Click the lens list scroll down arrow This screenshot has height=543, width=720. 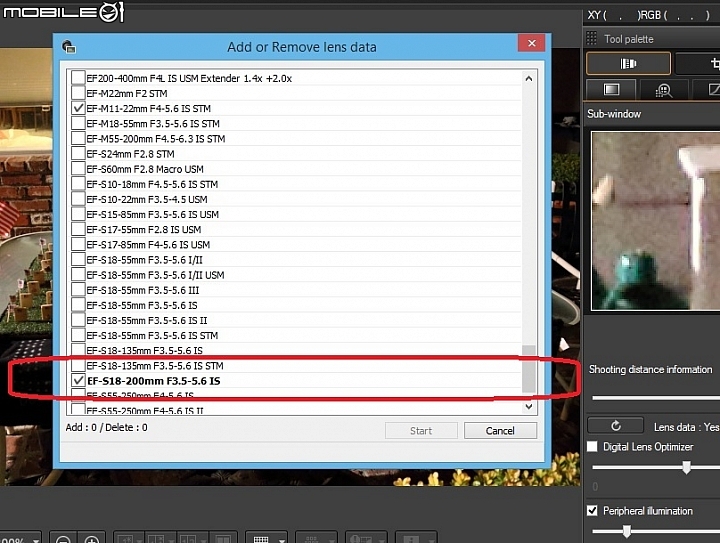[529, 406]
